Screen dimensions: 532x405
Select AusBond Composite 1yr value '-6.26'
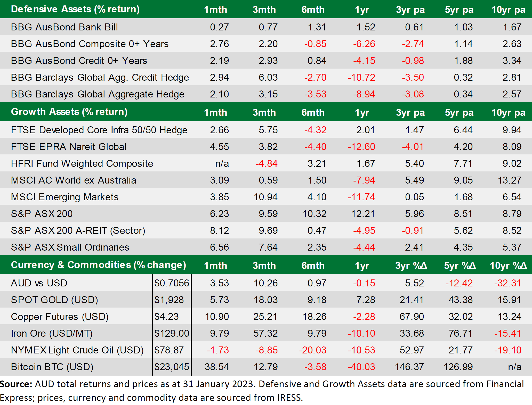point(364,44)
